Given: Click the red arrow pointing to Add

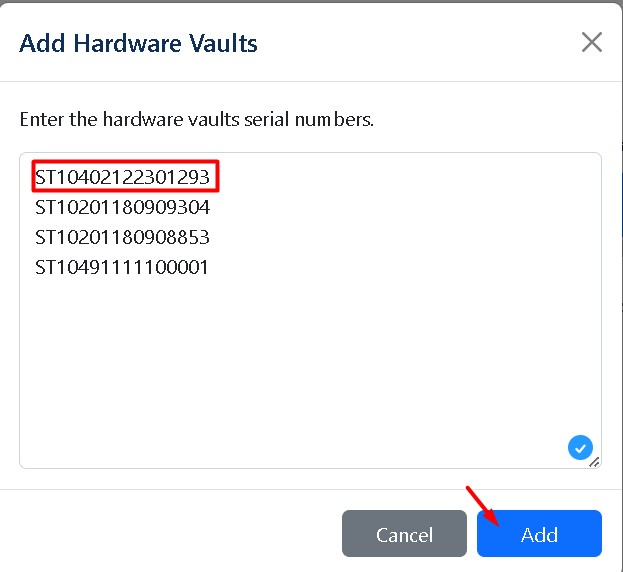Looking at the screenshot, I should pyautogui.click(x=480, y=503).
